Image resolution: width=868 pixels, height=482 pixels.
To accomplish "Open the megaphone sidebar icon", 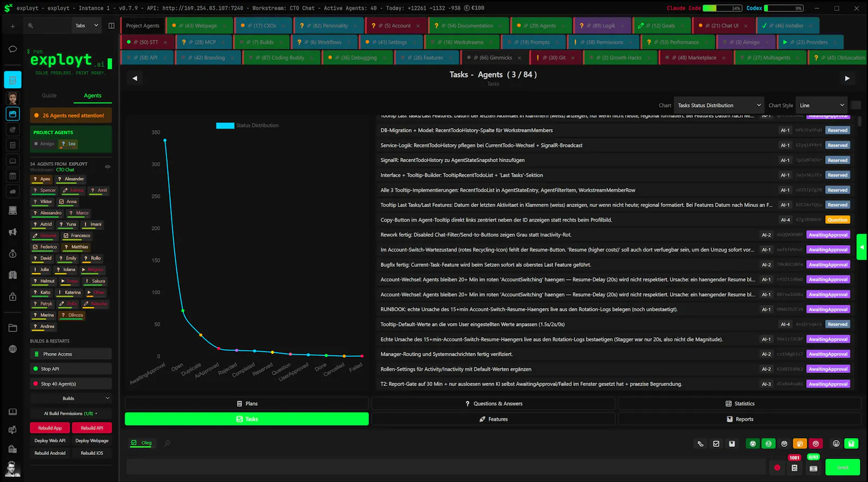I will click(x=12, y=232).
